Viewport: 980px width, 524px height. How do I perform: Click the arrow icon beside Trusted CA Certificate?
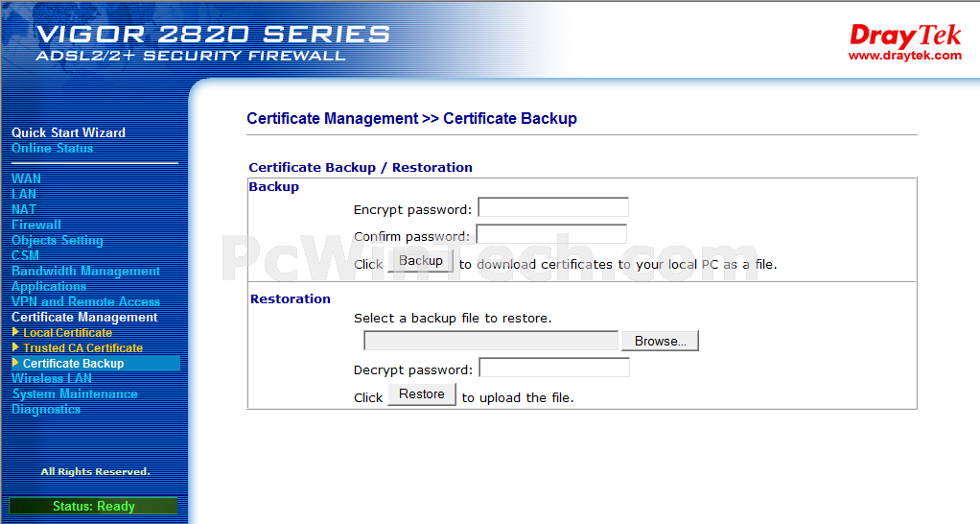point(15,347)
